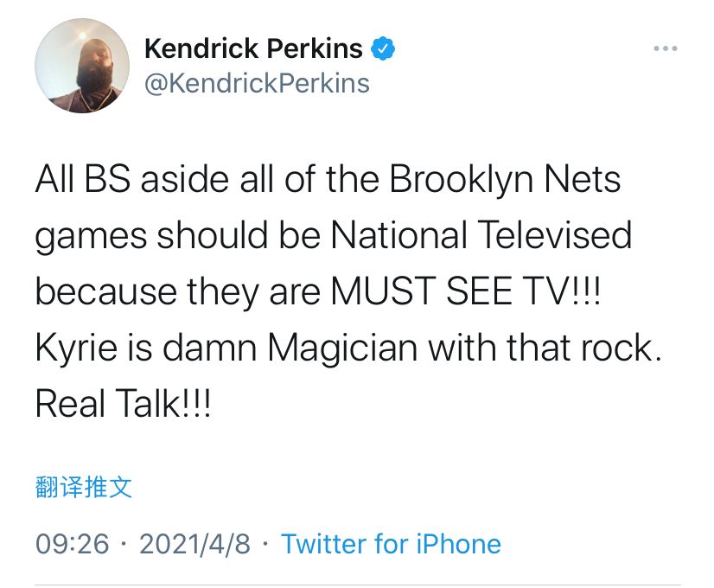This screenshot has height=588, width=714.
Task: Click the 2021/4/8 date
Action: point(194,544)
